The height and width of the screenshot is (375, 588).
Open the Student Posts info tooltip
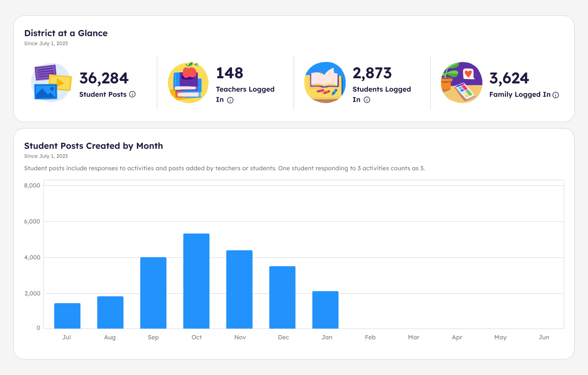[132, 94]
